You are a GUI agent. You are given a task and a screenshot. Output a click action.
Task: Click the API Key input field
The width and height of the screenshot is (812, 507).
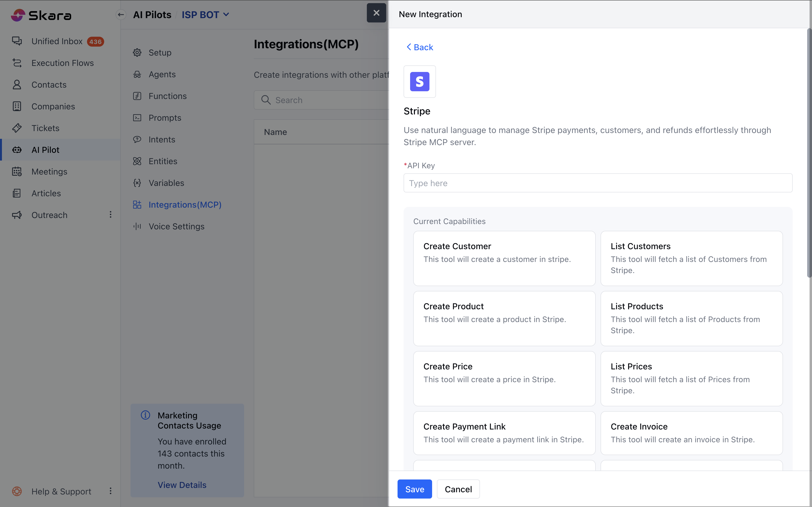[598, 183]
